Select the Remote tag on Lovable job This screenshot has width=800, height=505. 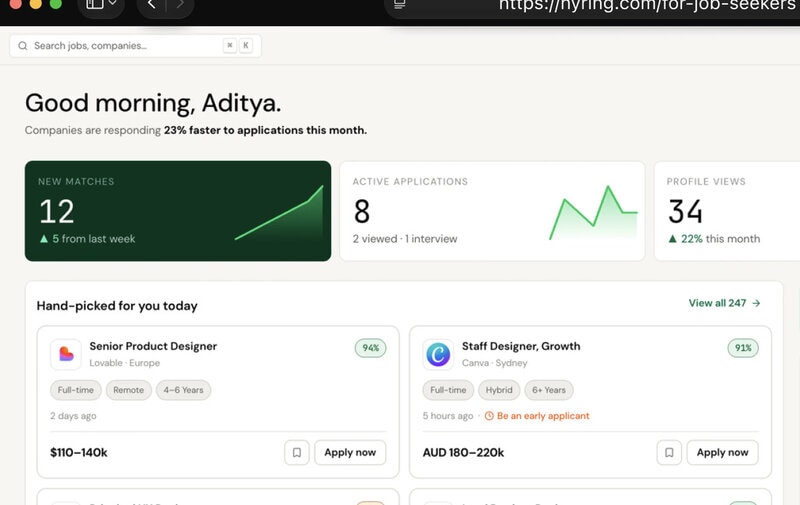[129, 390]
